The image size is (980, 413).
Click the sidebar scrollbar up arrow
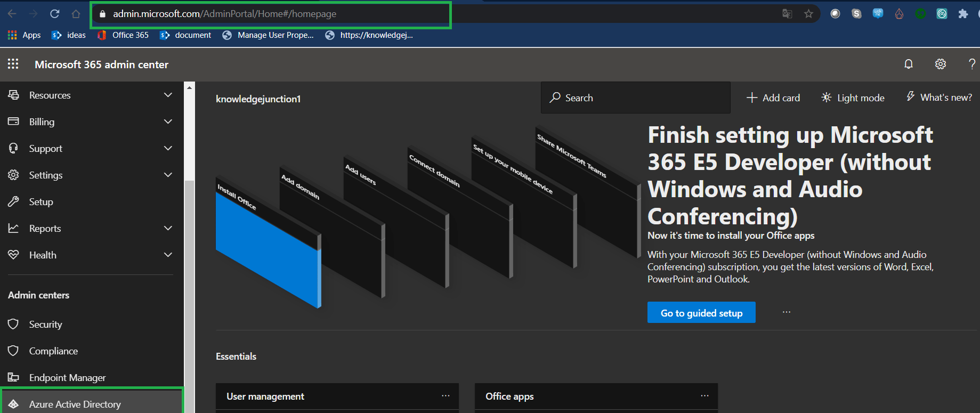point(189,87)
